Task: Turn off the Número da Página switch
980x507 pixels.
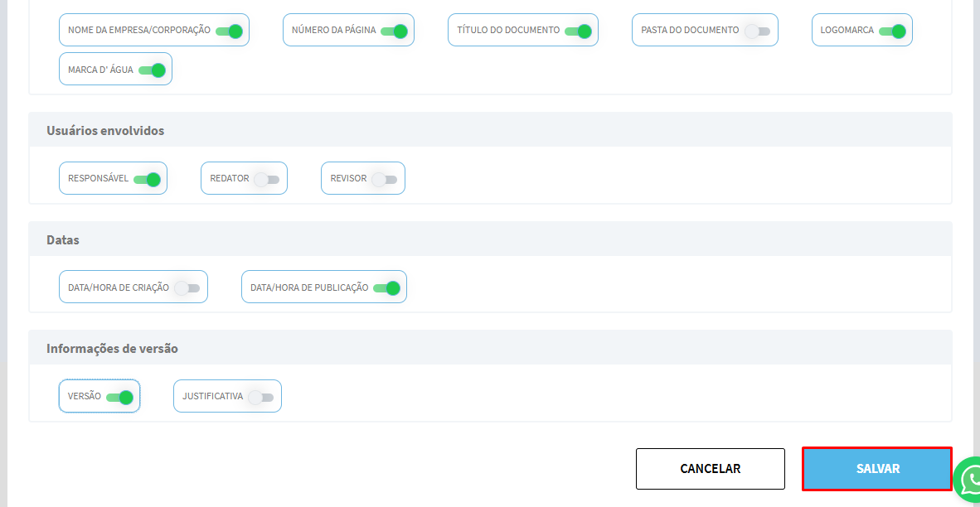Action: (394, 31)
